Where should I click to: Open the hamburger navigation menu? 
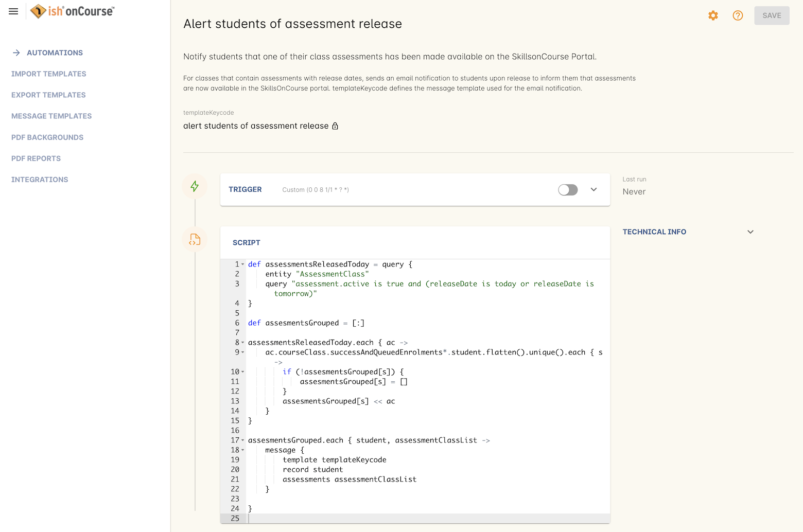[13, 11]
